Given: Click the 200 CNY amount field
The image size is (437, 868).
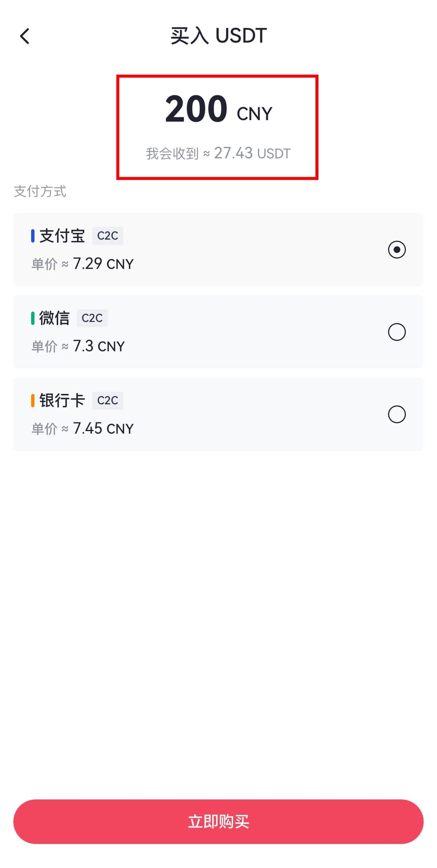Looking at the screenshot, I should click(218, 109).
